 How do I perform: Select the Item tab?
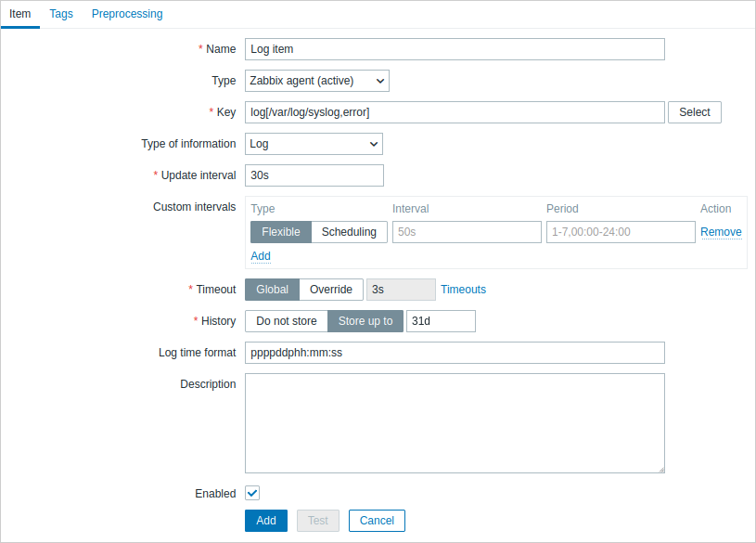coord(20,14)
